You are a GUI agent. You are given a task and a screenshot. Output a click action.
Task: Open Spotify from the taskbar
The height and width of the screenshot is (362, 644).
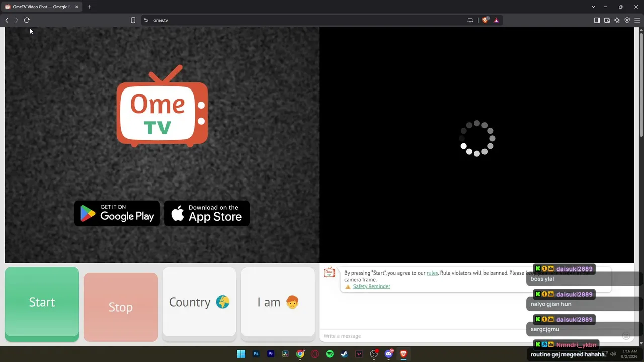pos(330,354)
